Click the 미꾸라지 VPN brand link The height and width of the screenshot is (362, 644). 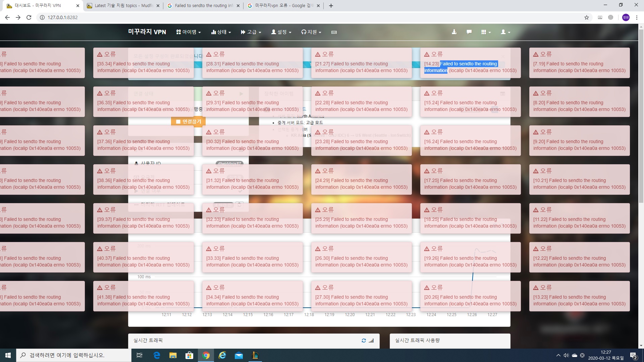coord(147,32)
